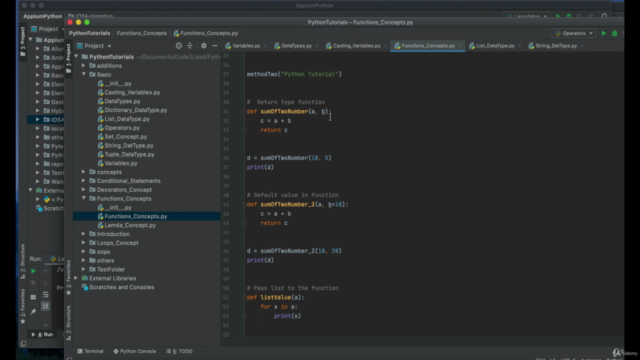
Task: Toggle the Structure side tool tab
Action: (69, 322)
